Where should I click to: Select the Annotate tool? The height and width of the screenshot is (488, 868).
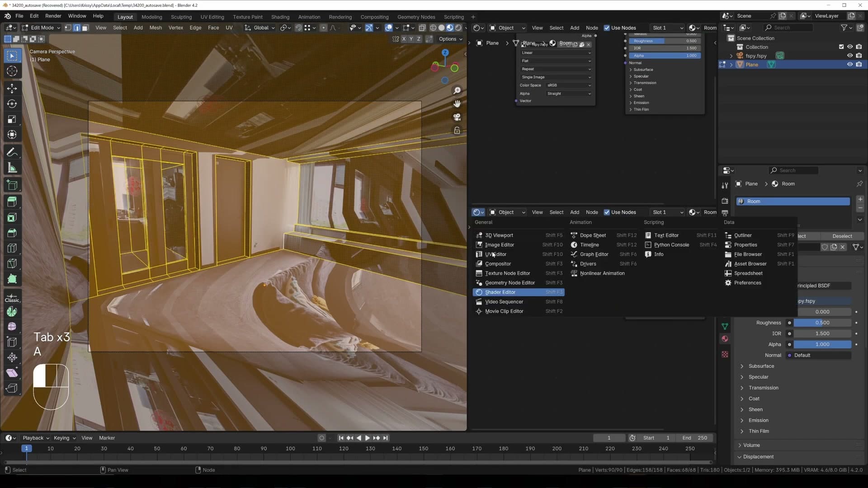[12, 153]
